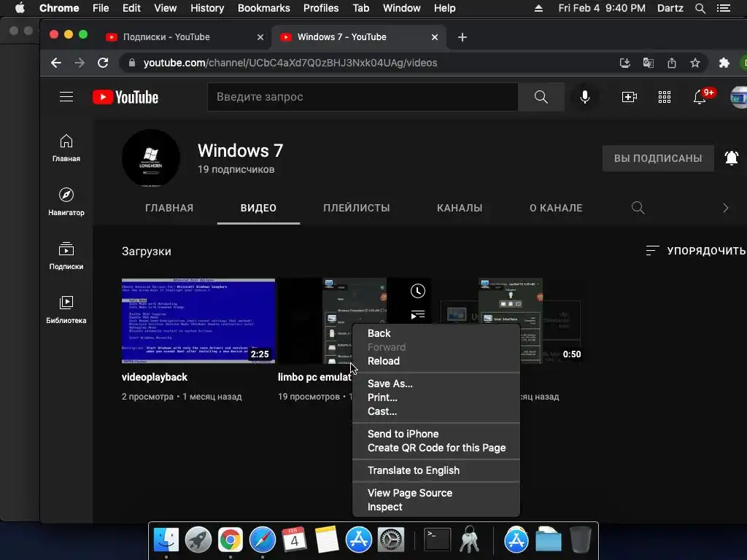
Task: Activate voice search microphone
Action: pos(585,97)
